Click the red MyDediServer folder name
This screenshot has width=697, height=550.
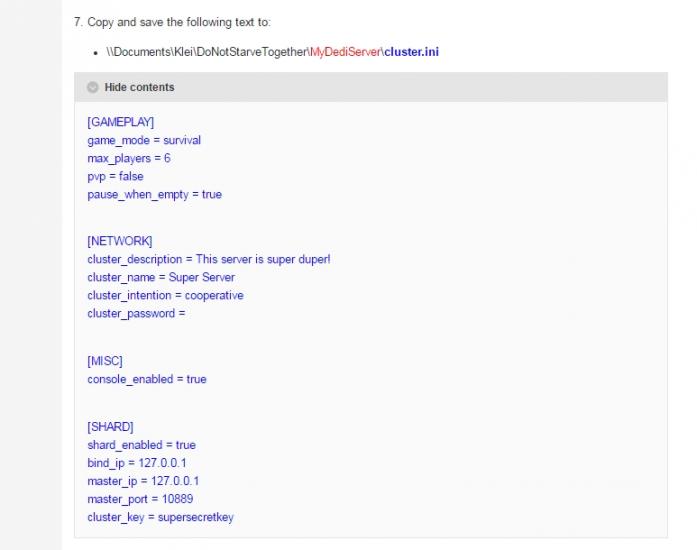346,51
